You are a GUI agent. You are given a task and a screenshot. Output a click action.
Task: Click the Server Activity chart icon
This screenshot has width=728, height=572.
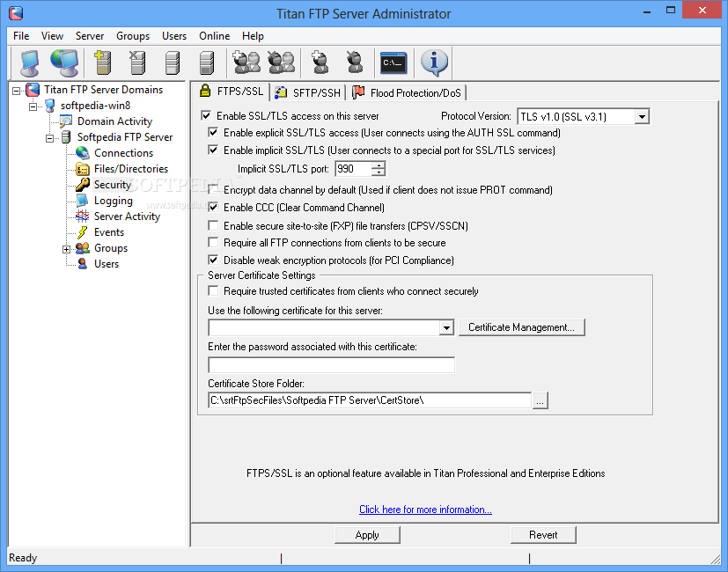pos(82,216)
